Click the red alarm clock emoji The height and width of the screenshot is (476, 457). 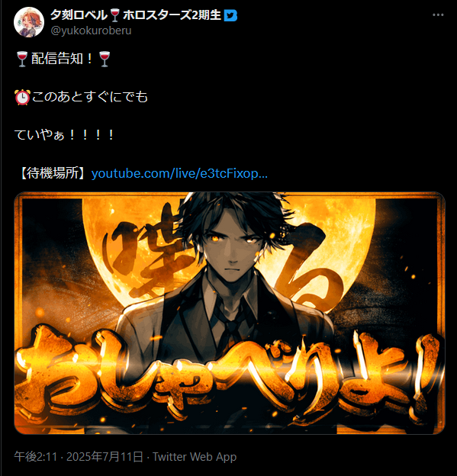point(22,97)
